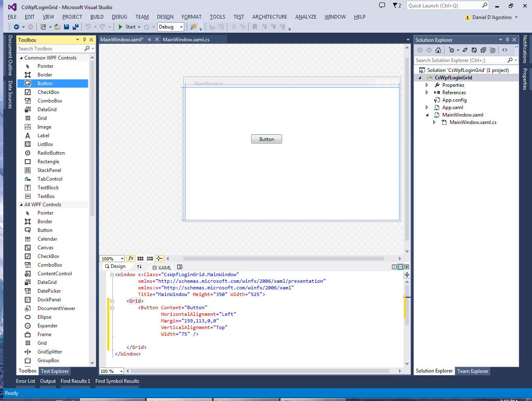The width and height of the screenshot is (532, 401).
Task: Click the Save All double-disk icon
Action: [x=76, y=27]
